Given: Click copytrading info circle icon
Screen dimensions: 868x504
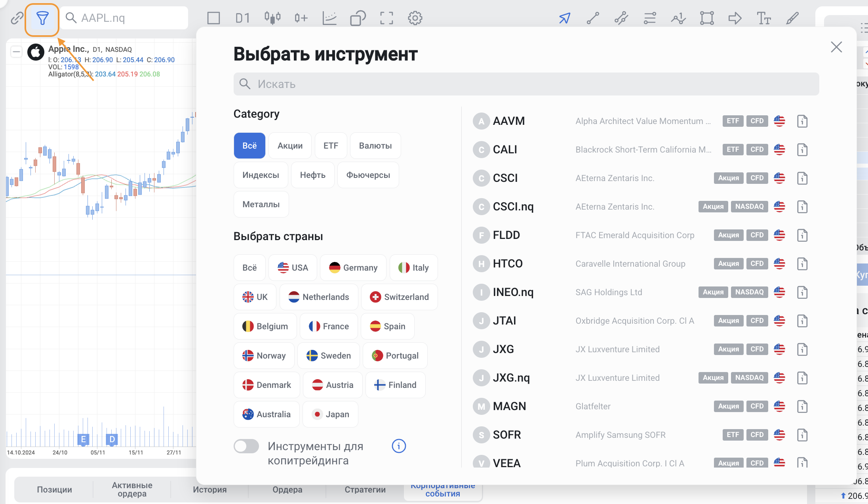Looking at the screenshot, I should point(399,446).
